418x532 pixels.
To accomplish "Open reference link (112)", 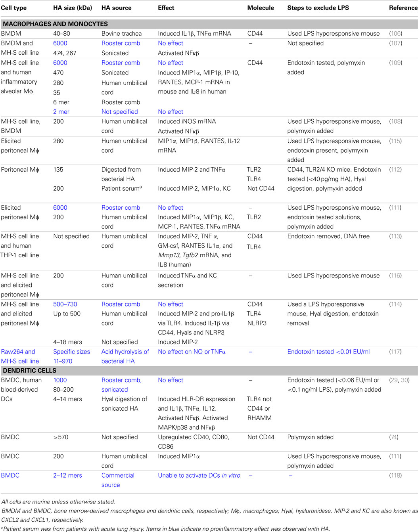I will 395,169.
